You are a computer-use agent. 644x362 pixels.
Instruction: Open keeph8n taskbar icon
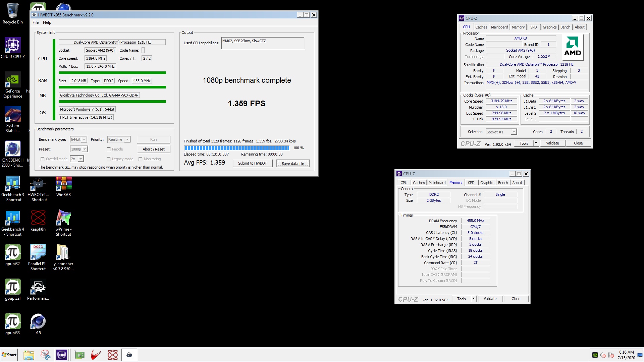tap(113, 355)
